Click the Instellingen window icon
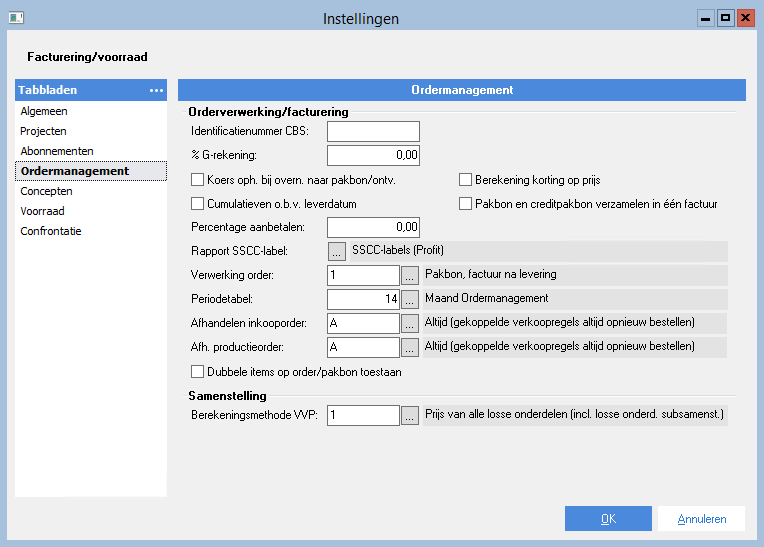This screenshot has height=547, width=764. pos(16,18)
